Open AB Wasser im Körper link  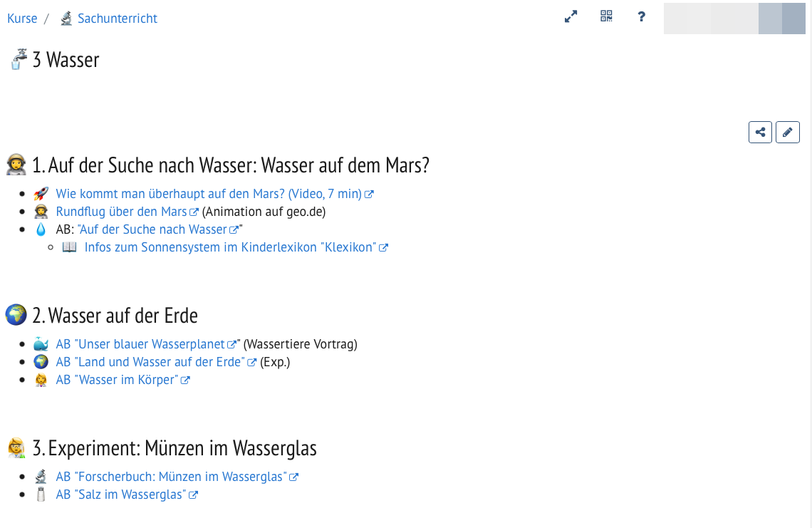(x=117, y=380)
